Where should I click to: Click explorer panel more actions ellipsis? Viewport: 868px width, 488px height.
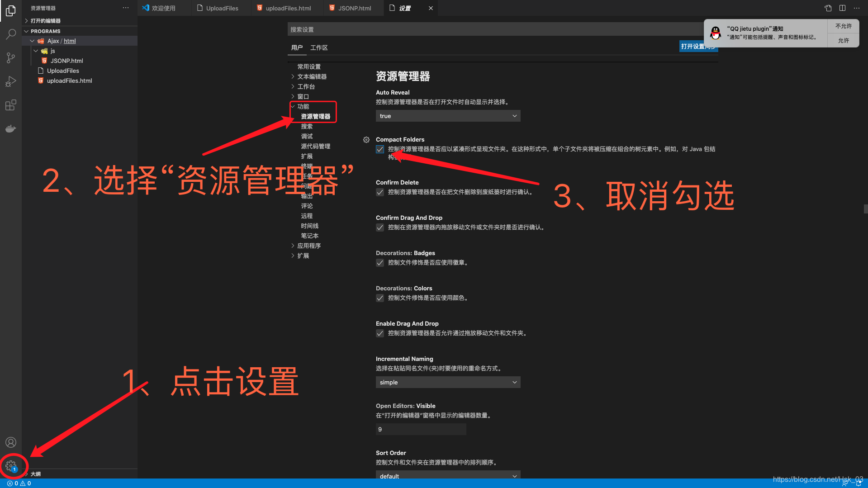(x=126, y=8)
